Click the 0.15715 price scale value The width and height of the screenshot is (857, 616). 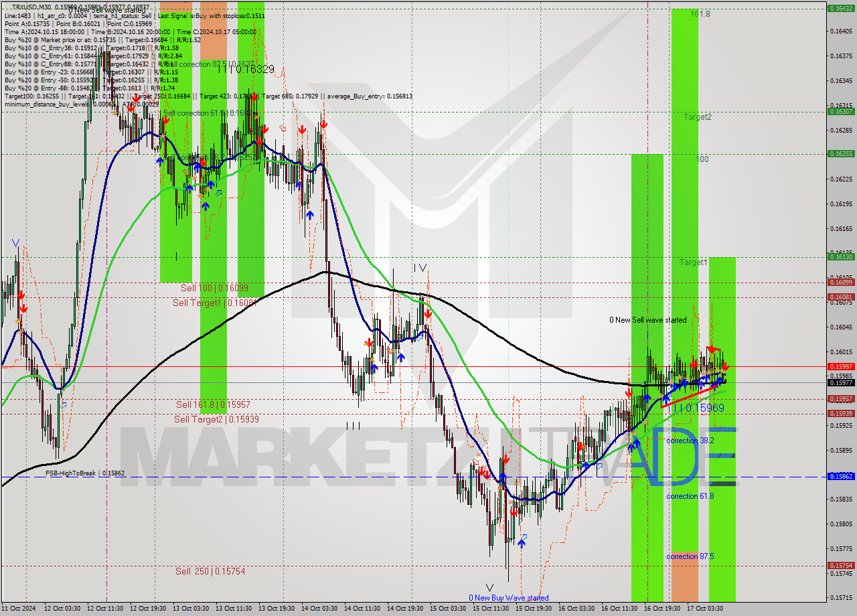[x=841, y=597]
